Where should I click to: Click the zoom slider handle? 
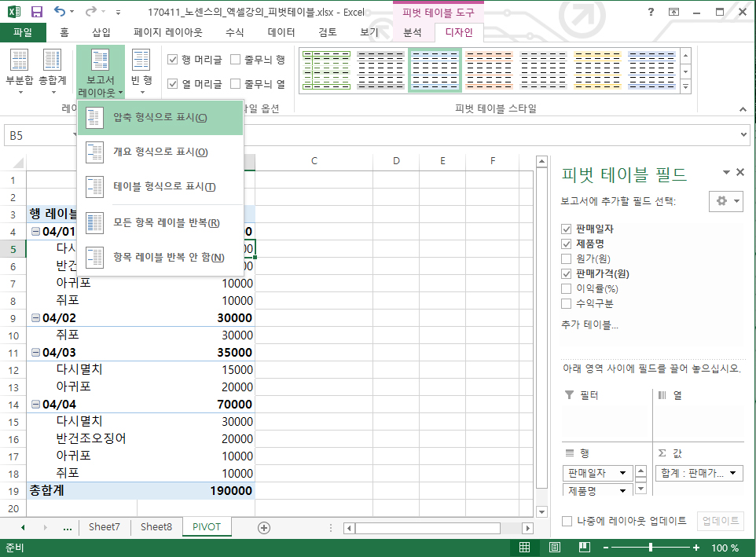coord(651,548)
